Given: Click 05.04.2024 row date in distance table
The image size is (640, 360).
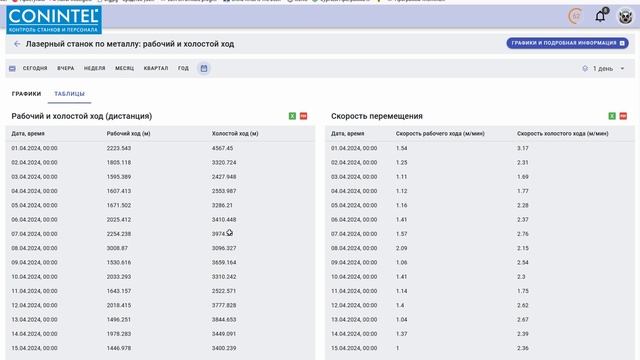Looking at the screenshot, I should tap(34, 205).
